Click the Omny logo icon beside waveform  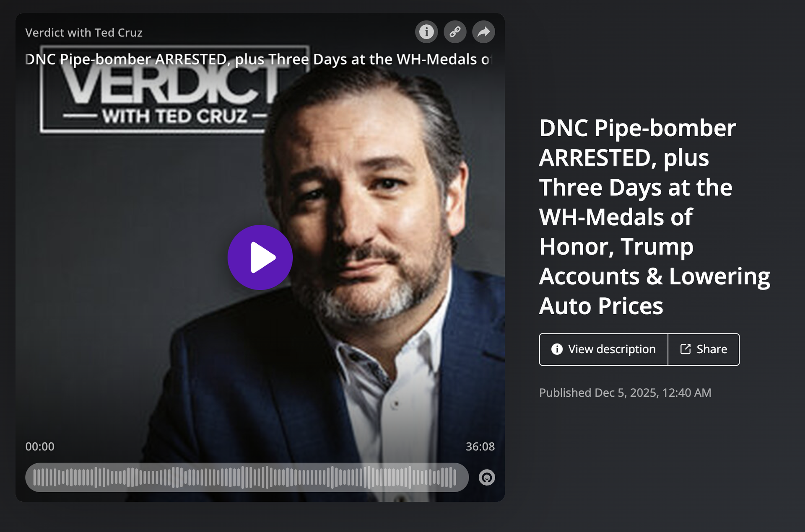click(487, 478)
